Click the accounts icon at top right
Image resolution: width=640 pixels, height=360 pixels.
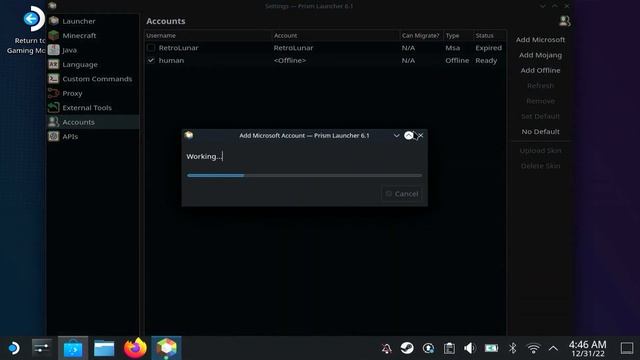[564, 21]
